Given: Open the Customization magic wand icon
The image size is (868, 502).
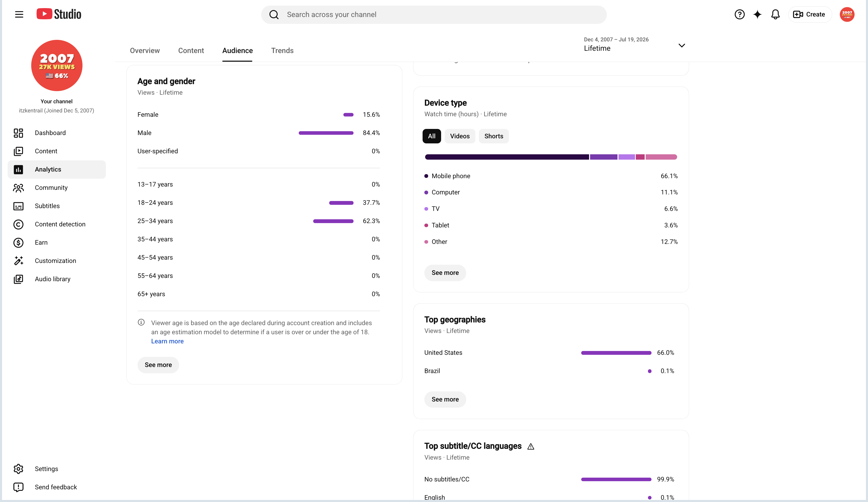Looking at the screenshot, I should tap(18, 261).
